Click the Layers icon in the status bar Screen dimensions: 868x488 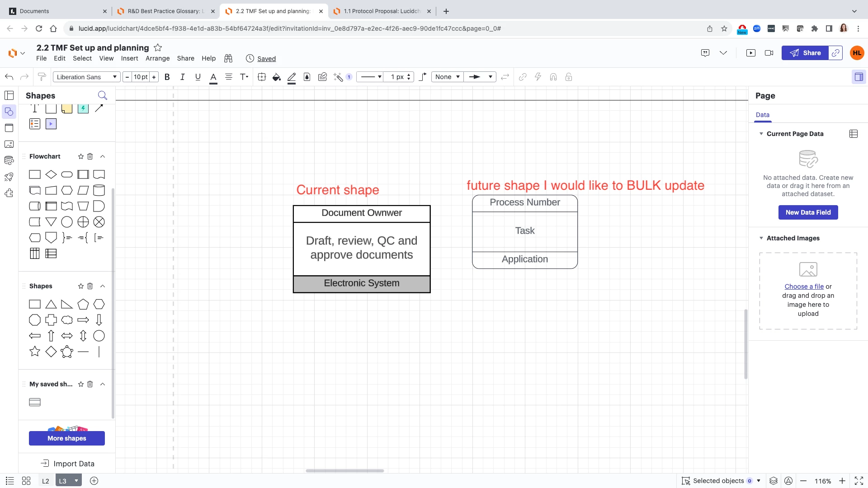point(774,481)
